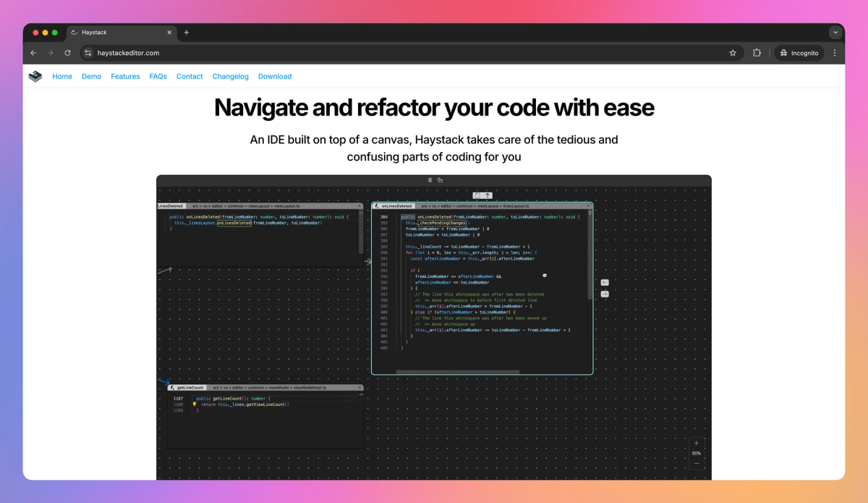Click line number 384
This screenshot has width=868, height=503.
384,216
